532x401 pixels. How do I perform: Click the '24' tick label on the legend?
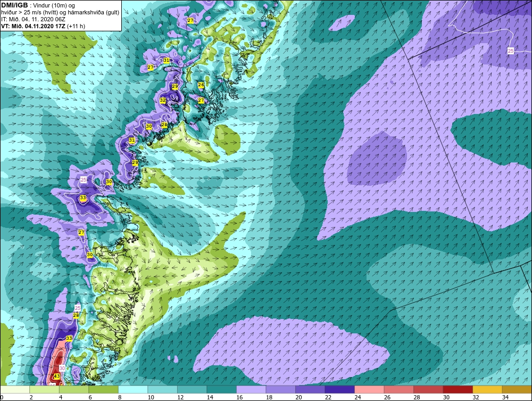[358, 397]
